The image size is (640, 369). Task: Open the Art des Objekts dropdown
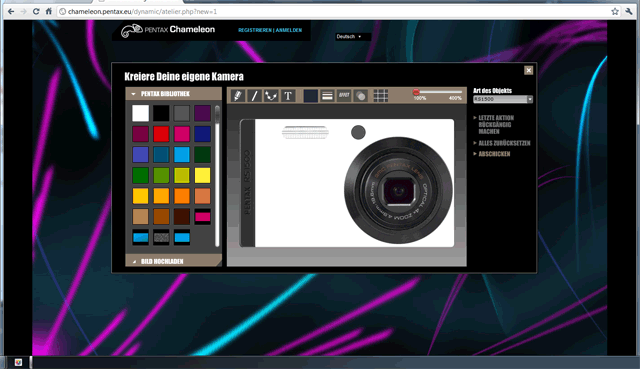(503, 99)
